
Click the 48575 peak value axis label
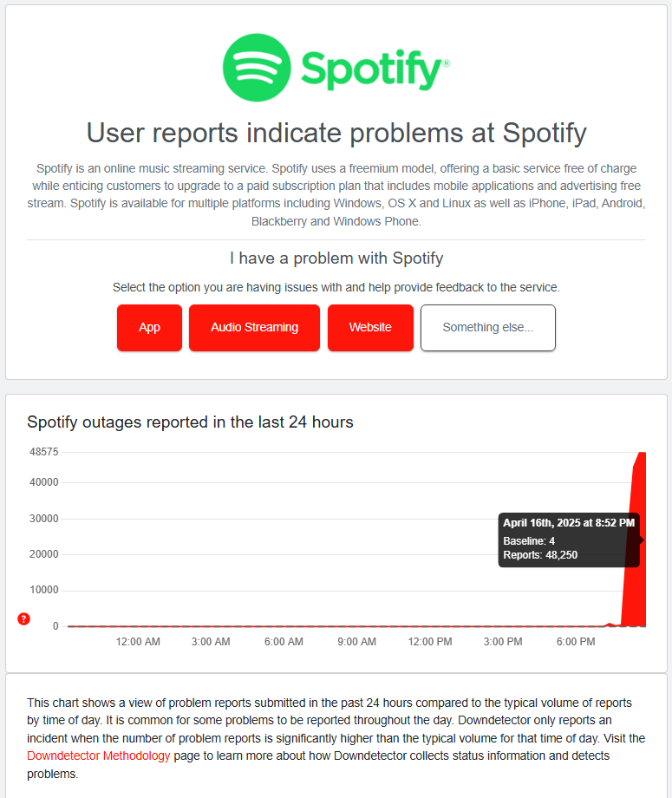[x=43, y=452]
